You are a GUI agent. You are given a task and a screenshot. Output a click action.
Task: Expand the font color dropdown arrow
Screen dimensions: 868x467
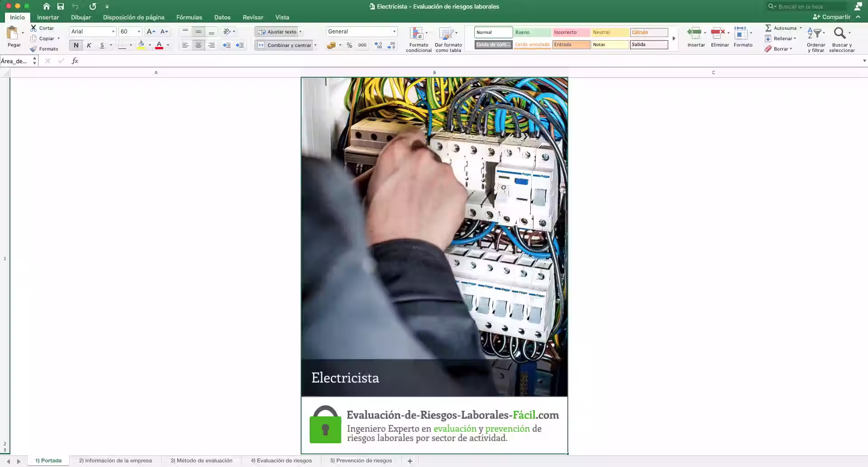tap(168, 45)
